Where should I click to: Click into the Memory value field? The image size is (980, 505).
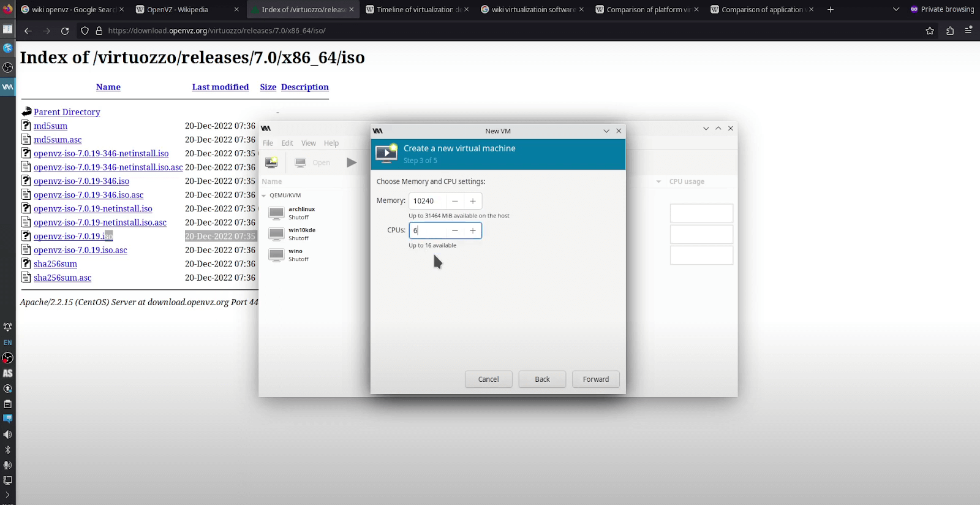[428, 201]
